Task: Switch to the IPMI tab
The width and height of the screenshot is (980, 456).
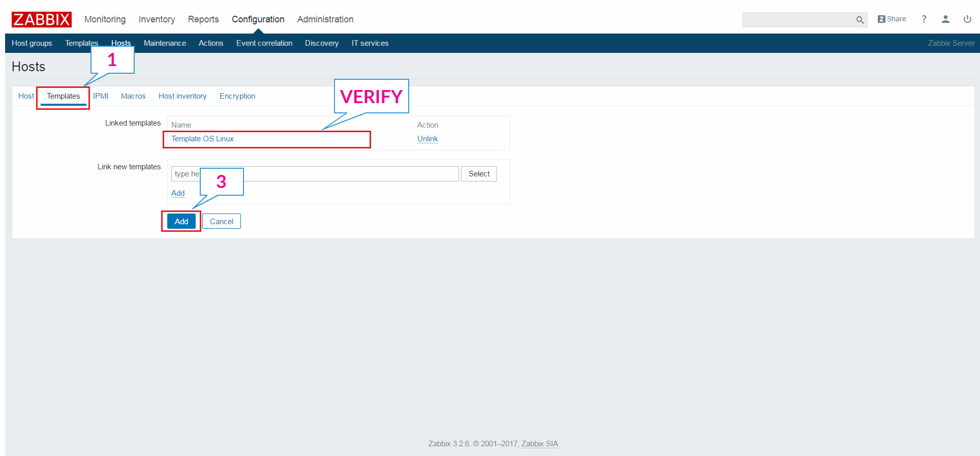Action: click(101, 96)
